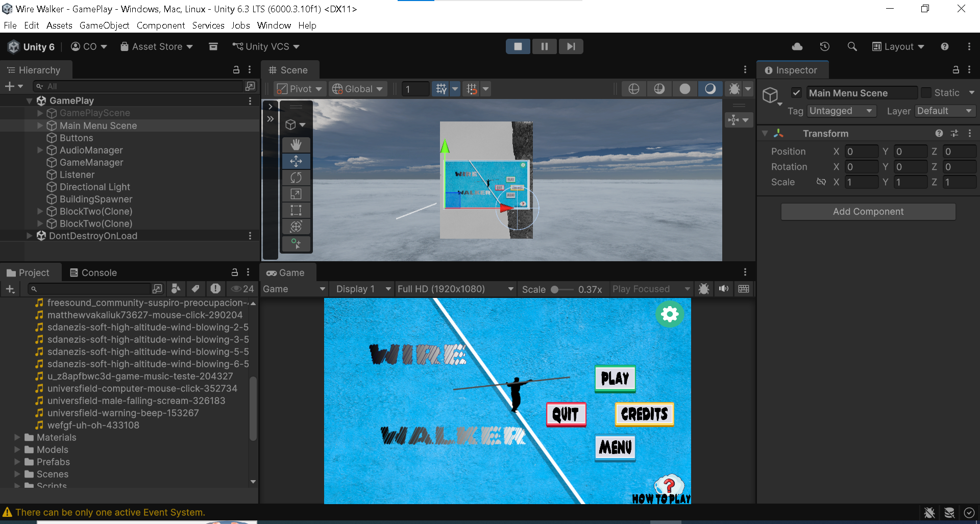Mute audio in the Game view
980x524 pixels.
tap(724, 289)
